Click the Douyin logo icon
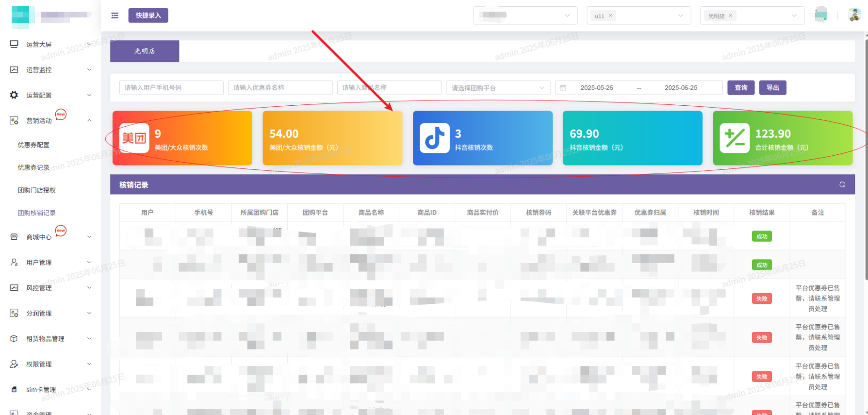 click(434, 138)
